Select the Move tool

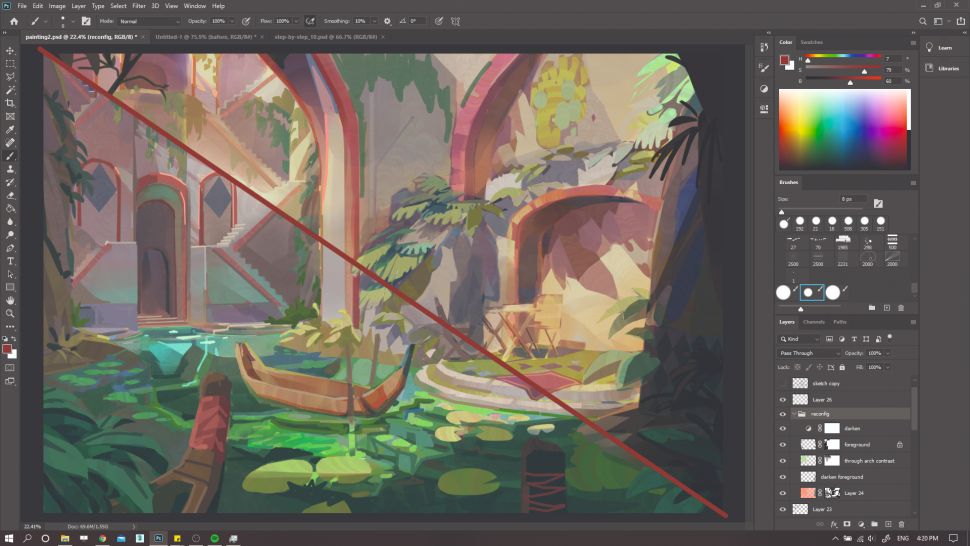pos(10,50)
